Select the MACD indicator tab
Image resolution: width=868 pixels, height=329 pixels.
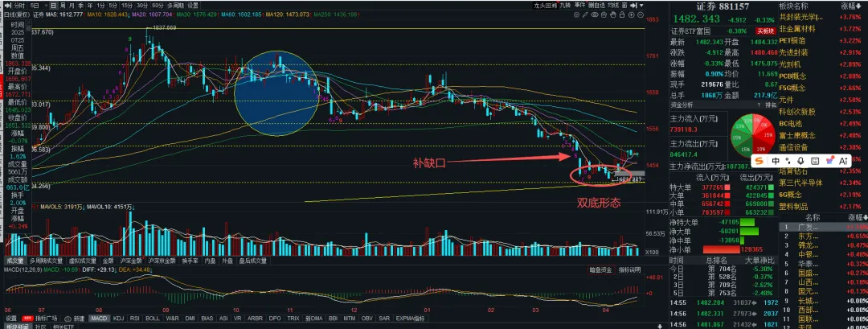pos(99,319)
